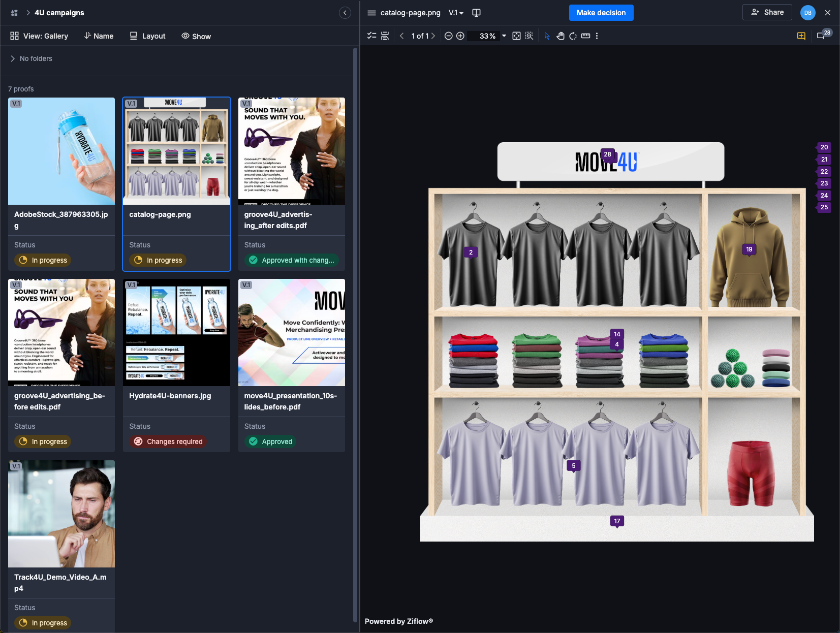Toggle the Show visibility options
840x633 pixels.
(196, 36)
